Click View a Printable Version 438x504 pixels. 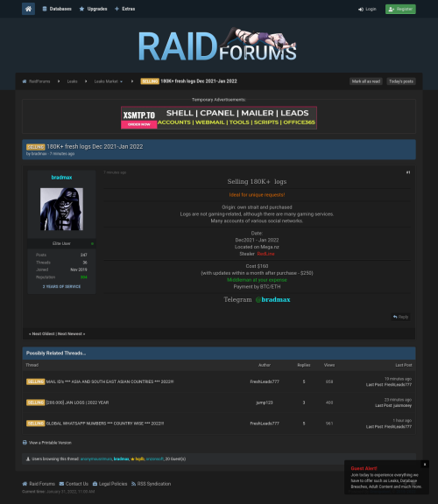(x=50, y=443)
